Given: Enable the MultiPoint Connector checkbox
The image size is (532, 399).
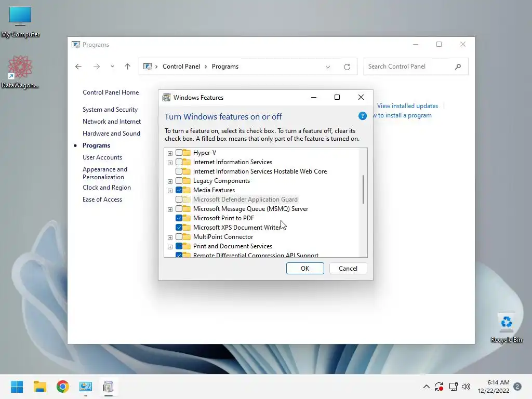Looking at the screenshot, I should [x=179, y=237].
